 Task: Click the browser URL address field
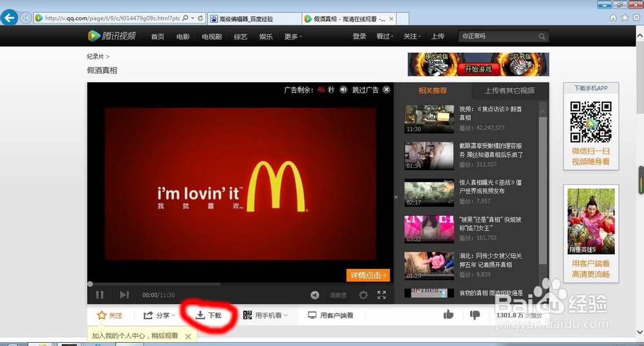111,18
